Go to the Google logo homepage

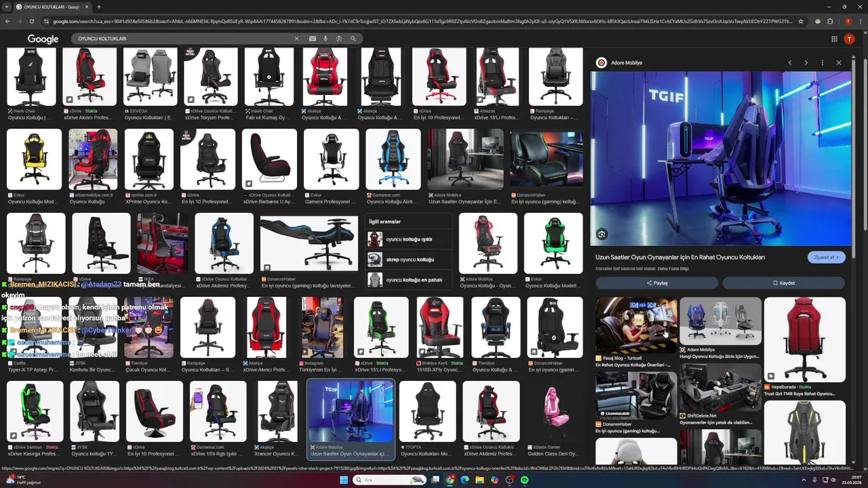click(43, 39)
